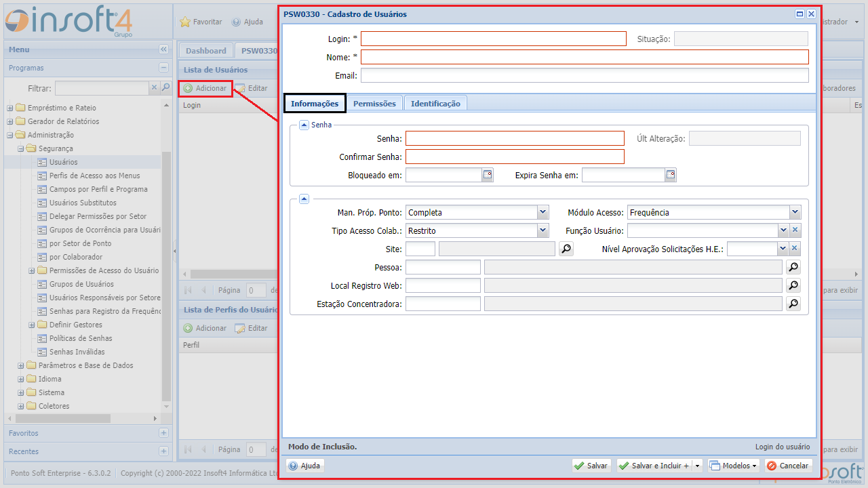
Task: Click the filter search magnifier in Menu panel
Action: pos(165,88)
